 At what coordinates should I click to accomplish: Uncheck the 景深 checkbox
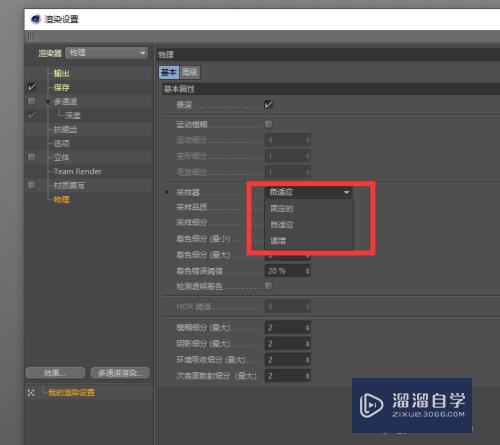point(268,105)
